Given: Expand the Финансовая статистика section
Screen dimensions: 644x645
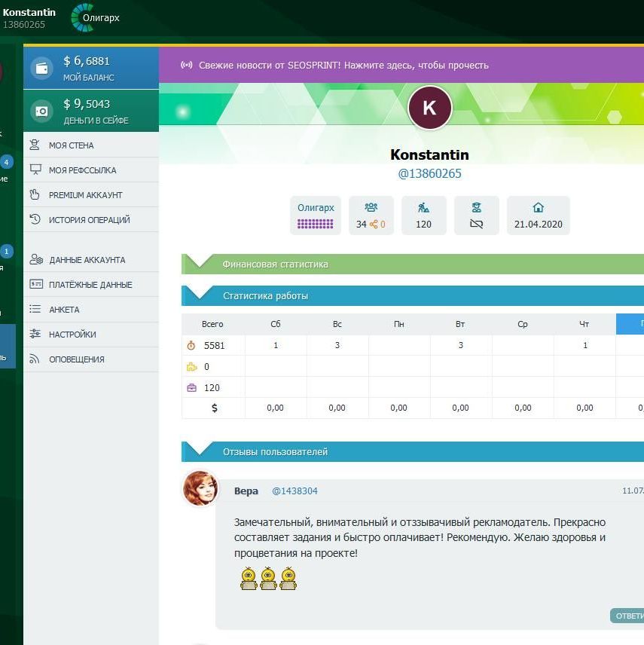Looking at the screenshot, I should point(413,264).
